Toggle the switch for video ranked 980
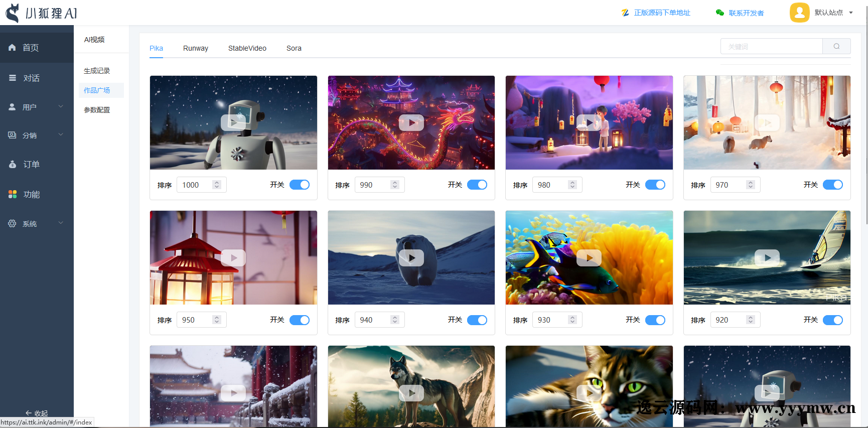The width and height of the screenshot is (868, 428). click(655, 185)
